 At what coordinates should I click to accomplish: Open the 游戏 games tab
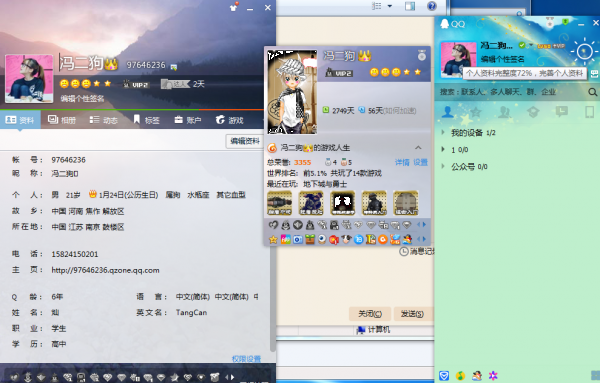[x=230, y=120]
